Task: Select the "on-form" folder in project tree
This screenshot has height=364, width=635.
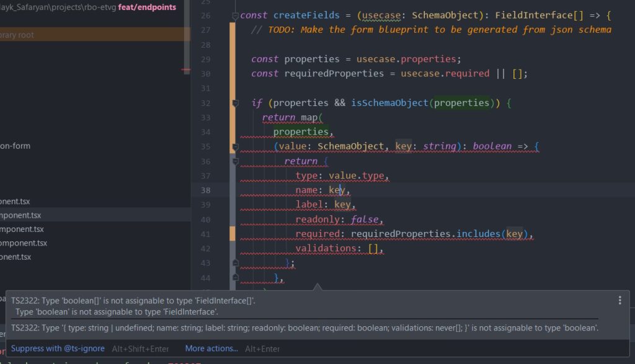Action: tap(15, 146)
